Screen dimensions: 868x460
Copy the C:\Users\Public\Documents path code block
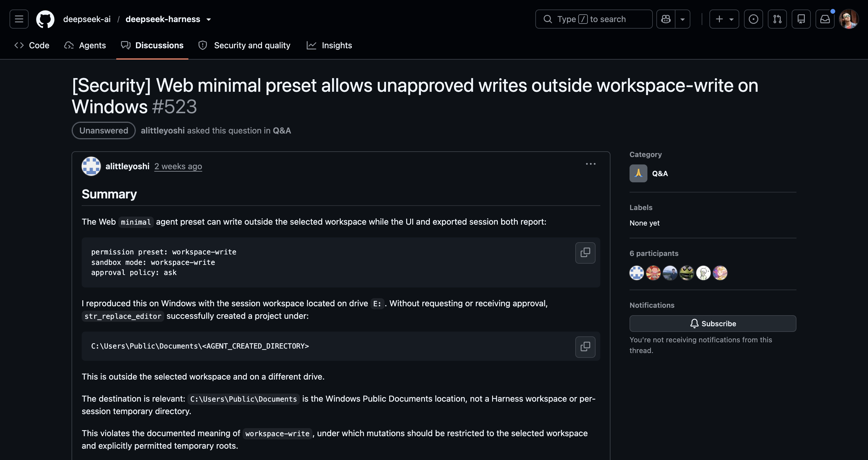[x=585, y=347]
